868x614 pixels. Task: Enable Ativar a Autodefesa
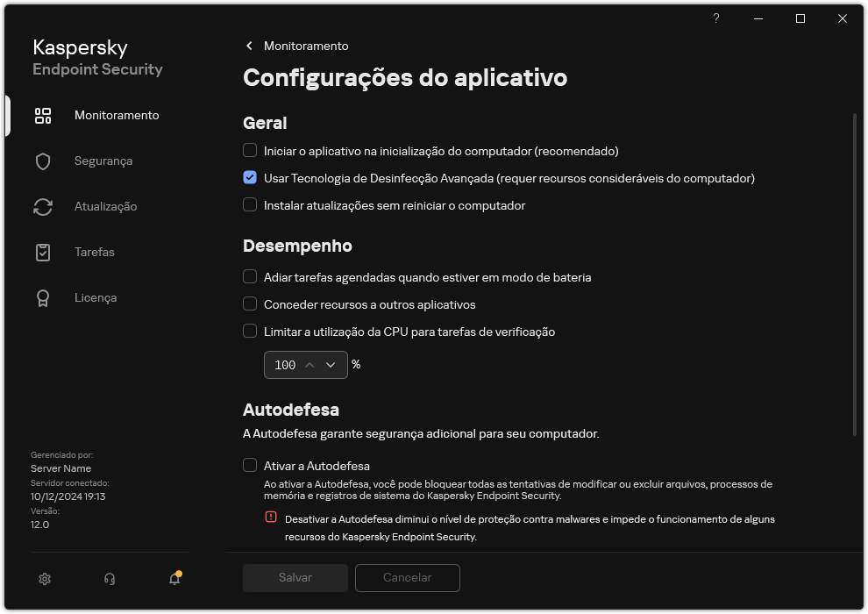coord(249,466)
